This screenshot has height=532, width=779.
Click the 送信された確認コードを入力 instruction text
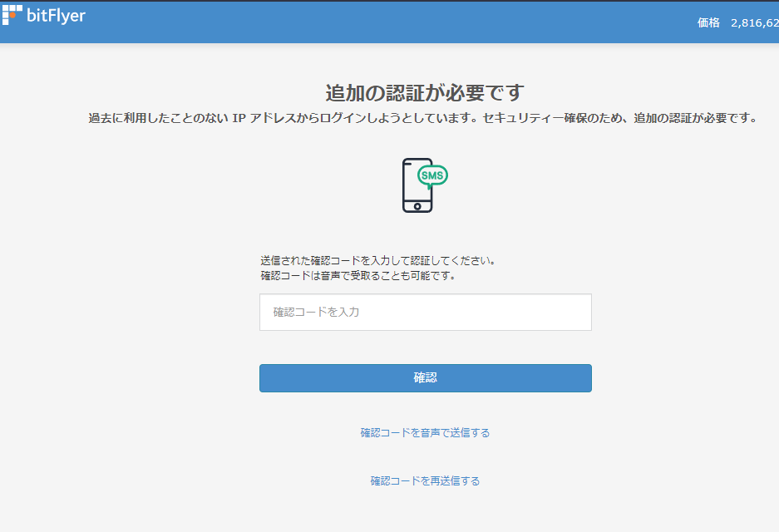(x=378, y=260)
